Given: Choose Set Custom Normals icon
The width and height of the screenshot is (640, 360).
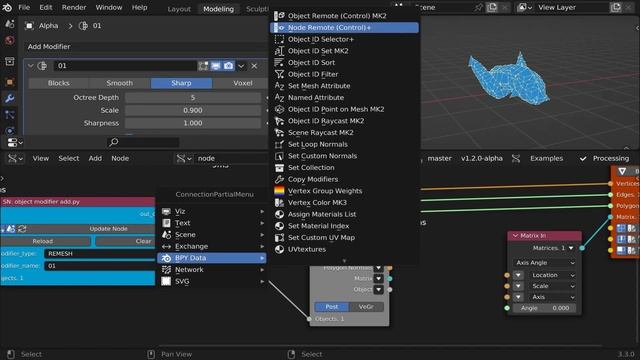Looking at the screenshot, I should [x=279, y=156].
